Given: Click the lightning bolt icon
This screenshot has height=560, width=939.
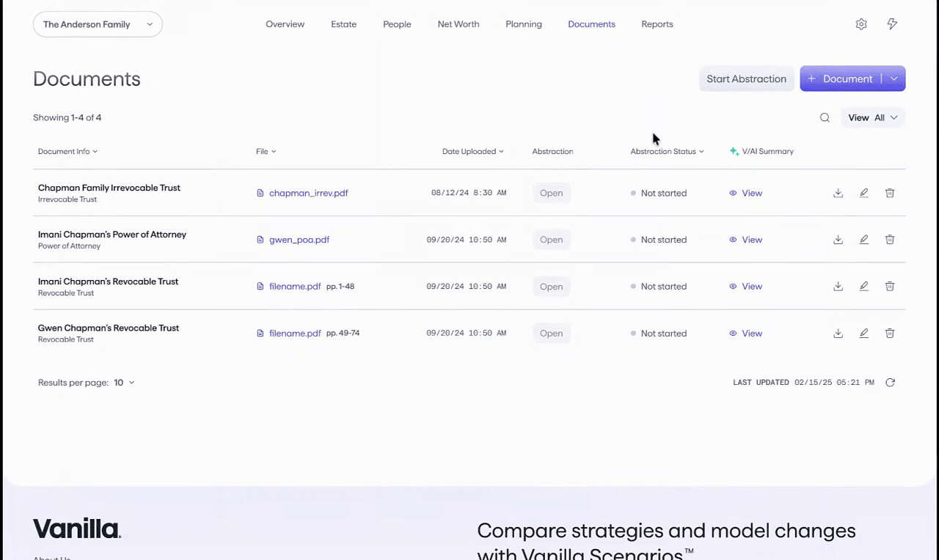Looking at the screenshot, I should pos(892,24).
